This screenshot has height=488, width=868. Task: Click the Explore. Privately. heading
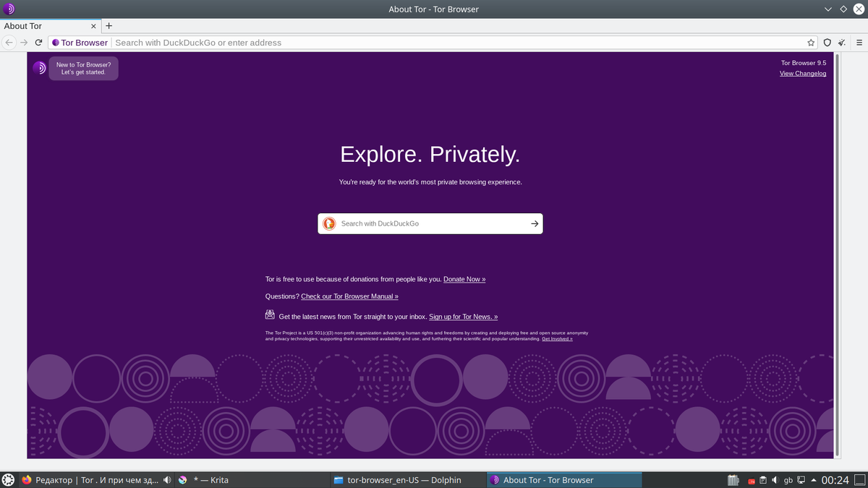pyautogui.click(x=430, y=154)
